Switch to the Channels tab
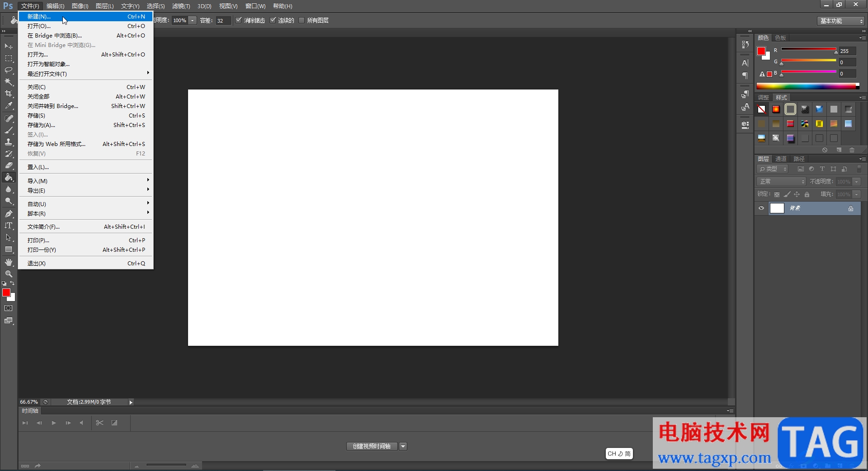The width and height of the screenshot is (868, 471). [x=781, y=159]
